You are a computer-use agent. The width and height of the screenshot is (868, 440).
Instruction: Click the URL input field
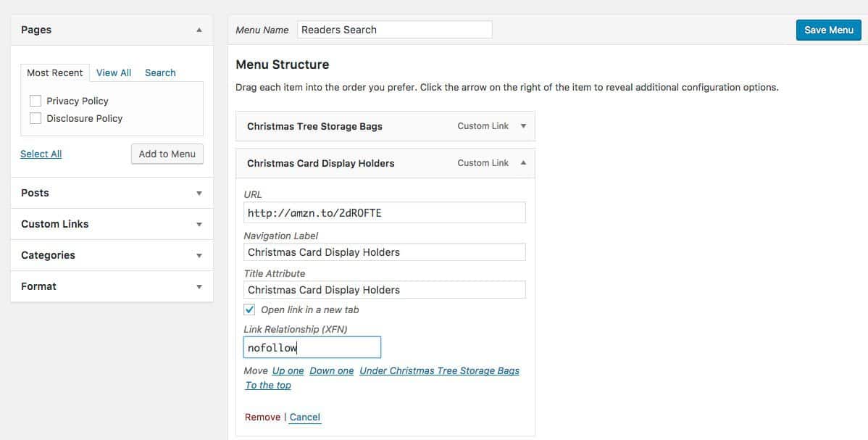pyautogui.click(x=385, y=213)
